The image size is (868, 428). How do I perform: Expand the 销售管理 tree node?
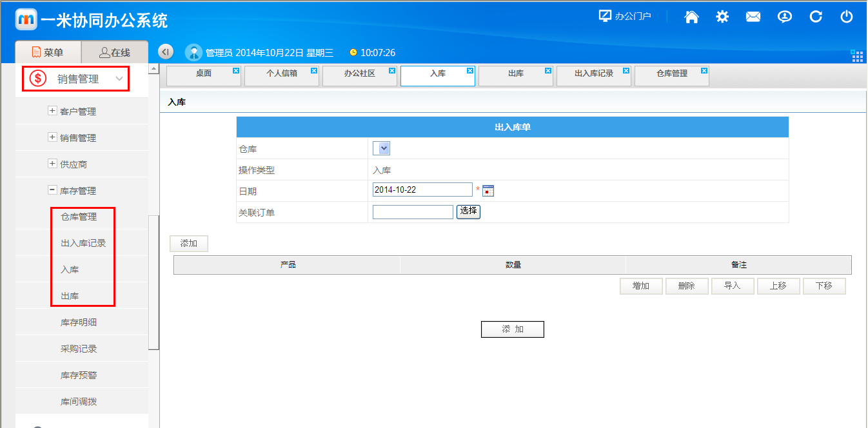pos(52,137)
